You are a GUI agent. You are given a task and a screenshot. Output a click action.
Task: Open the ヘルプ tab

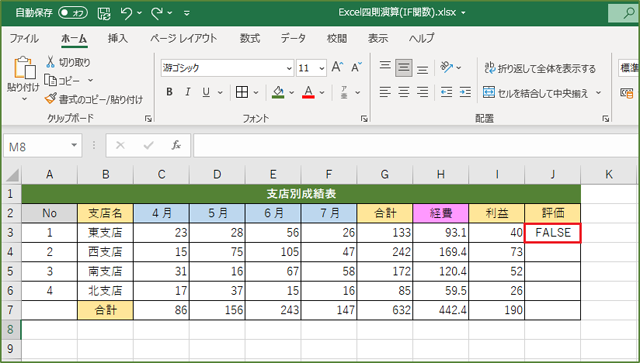point(422,38)
